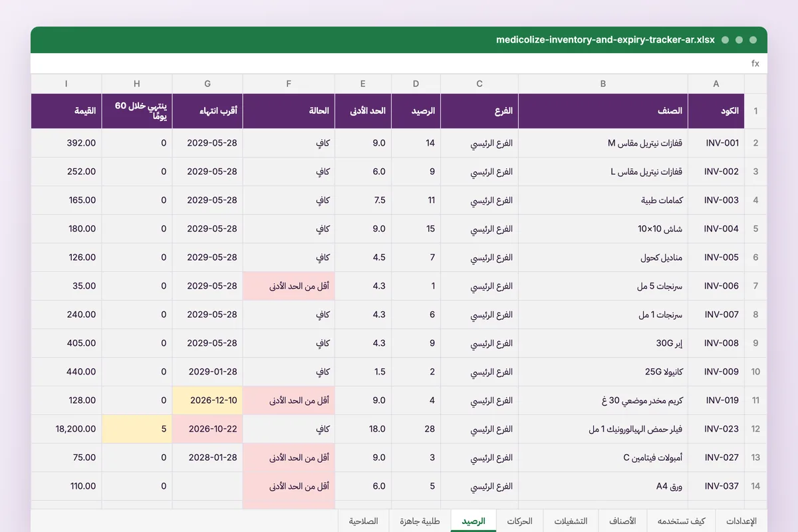Open the التشغيلات sheet tab
Viewport: 798px width, 532px height.
click(571, 521)
